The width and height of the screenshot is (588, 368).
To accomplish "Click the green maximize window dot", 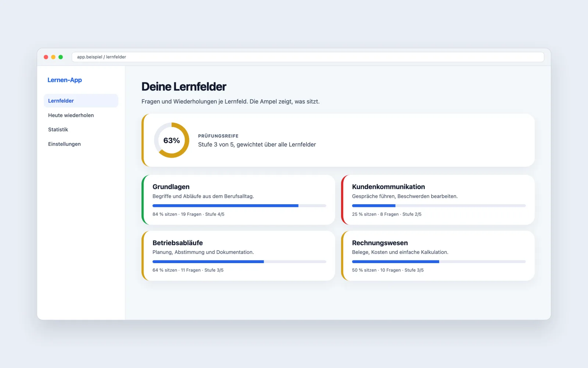I will tap(61, 57).
